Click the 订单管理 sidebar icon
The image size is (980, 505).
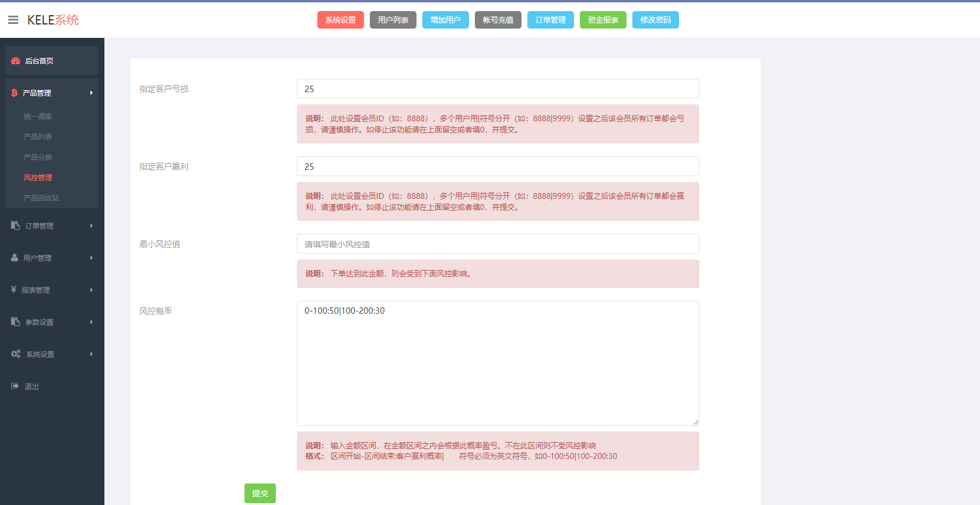(16, 226)
